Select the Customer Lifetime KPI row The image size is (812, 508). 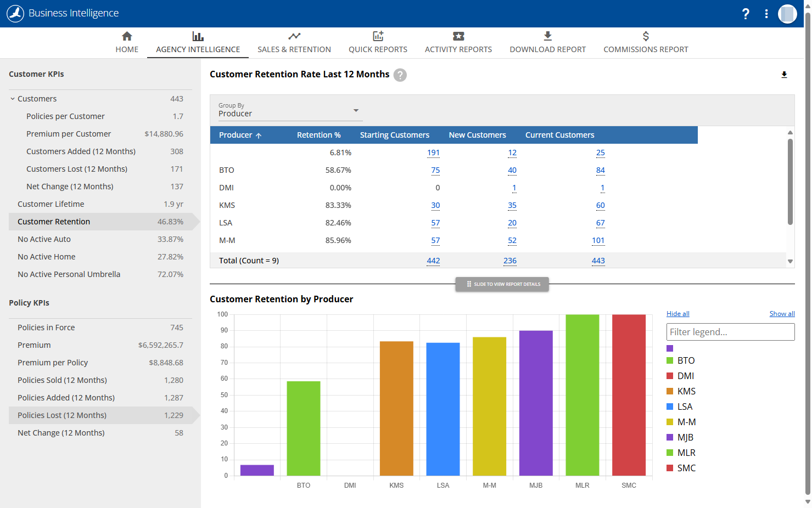coord(100,204)
